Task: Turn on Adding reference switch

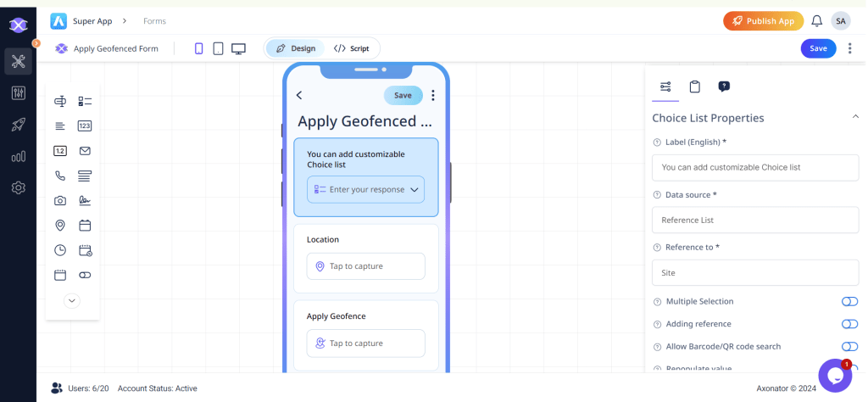Action: pyautogui.click(x=849, y=324)
